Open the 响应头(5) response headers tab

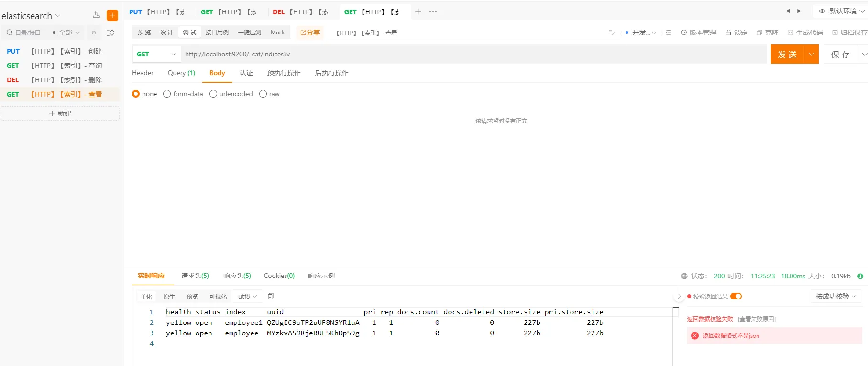coord(237,276)
